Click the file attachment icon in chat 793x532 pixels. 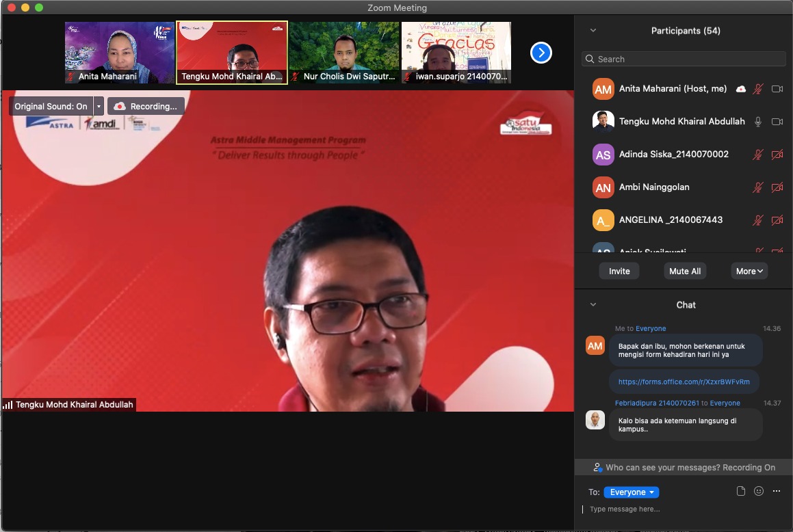740,491
